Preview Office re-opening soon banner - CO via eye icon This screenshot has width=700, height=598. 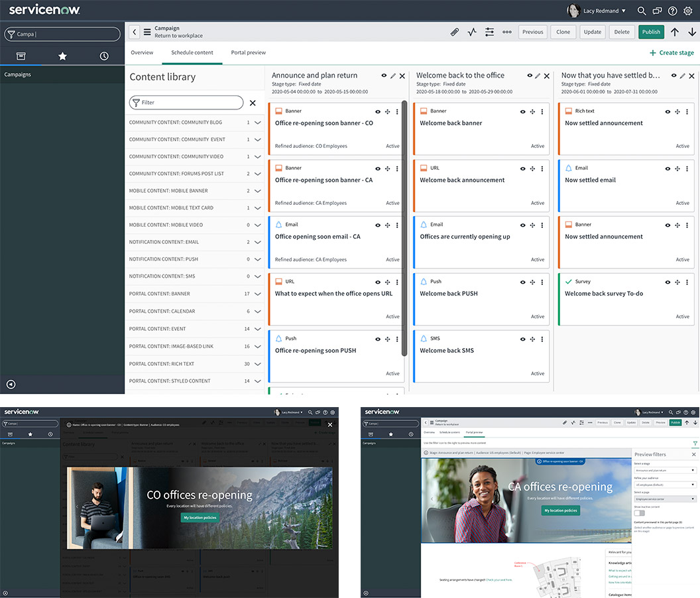click(x=377, y=111)
